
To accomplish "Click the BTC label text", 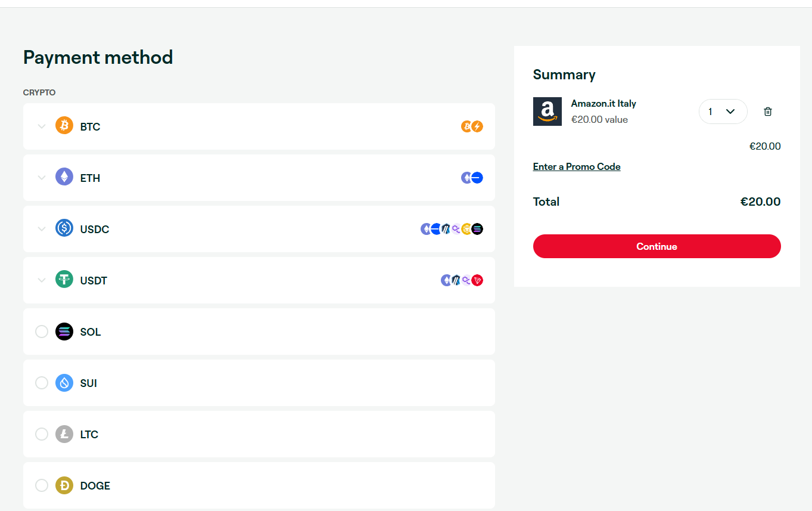I will click(90, 126).
